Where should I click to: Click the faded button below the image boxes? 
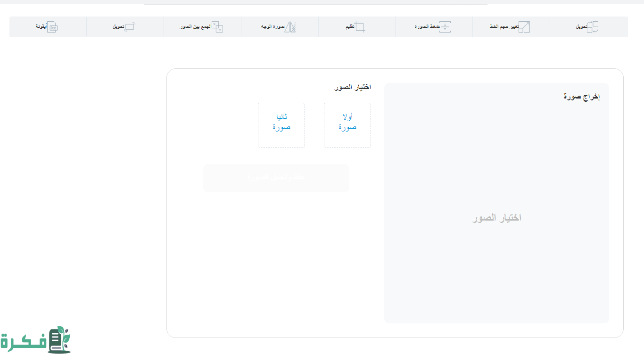(276, 178)
